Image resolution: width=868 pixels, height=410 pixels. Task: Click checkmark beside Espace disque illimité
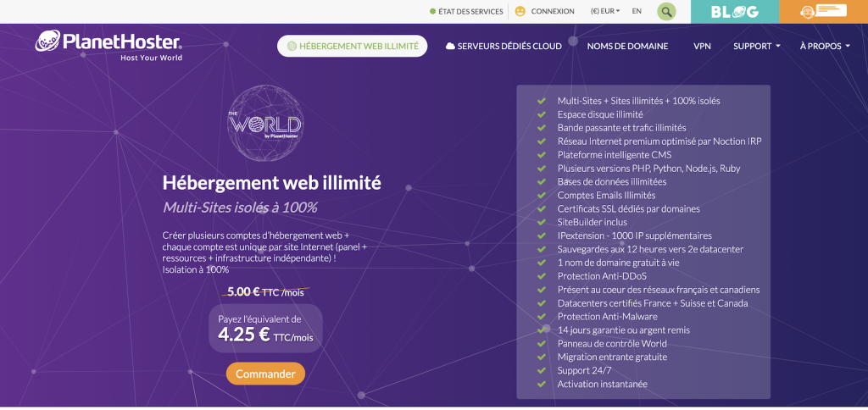[542, 114]
